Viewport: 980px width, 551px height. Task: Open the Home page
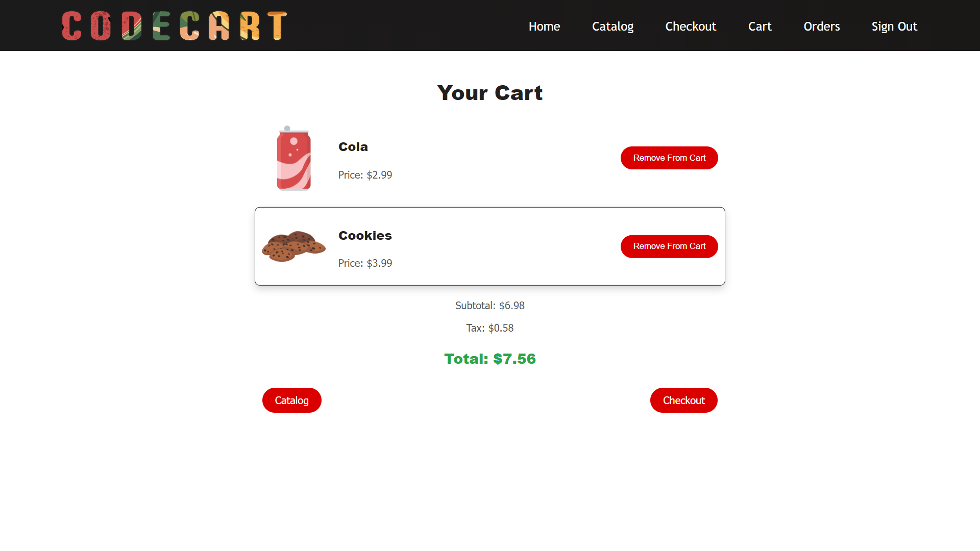(544, 26)
